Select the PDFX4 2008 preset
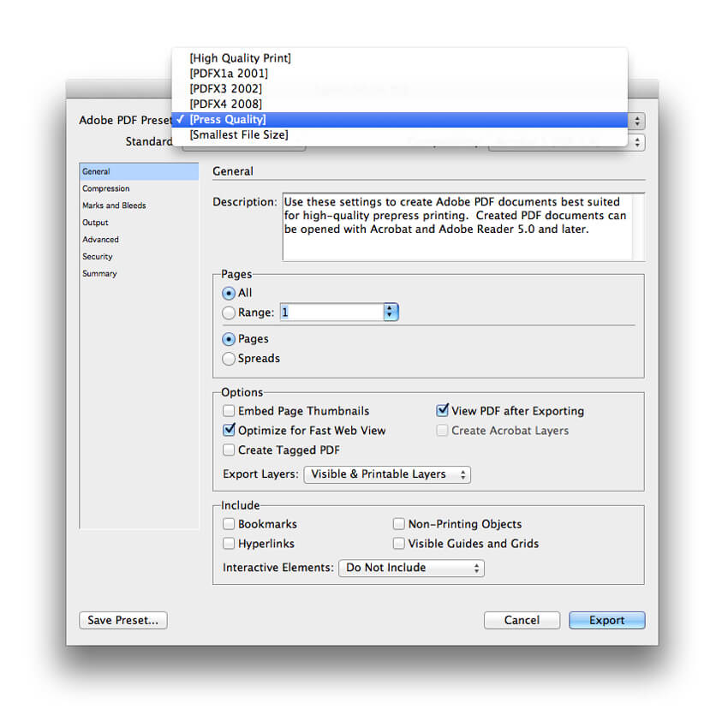728x721 pixels. click(399, 104)
